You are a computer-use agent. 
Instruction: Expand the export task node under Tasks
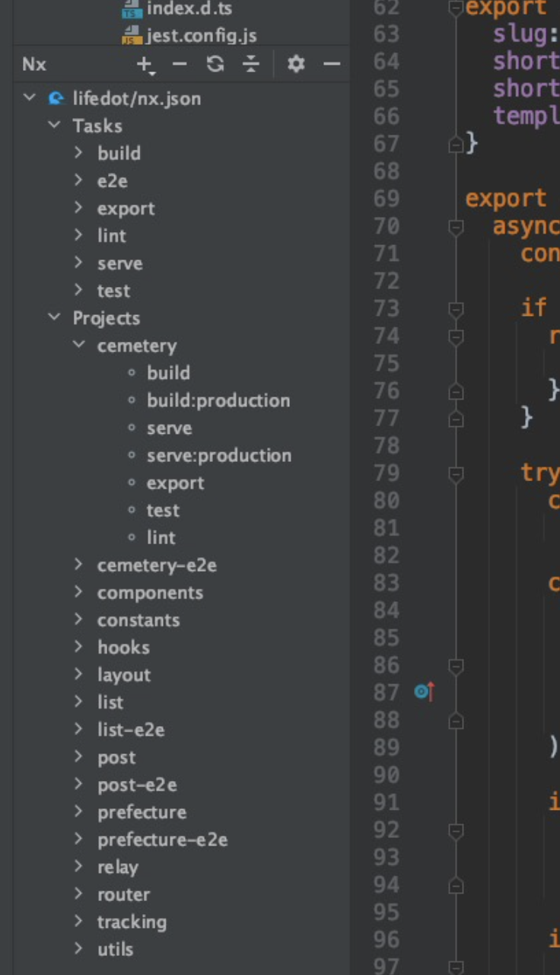click(78, 208)
